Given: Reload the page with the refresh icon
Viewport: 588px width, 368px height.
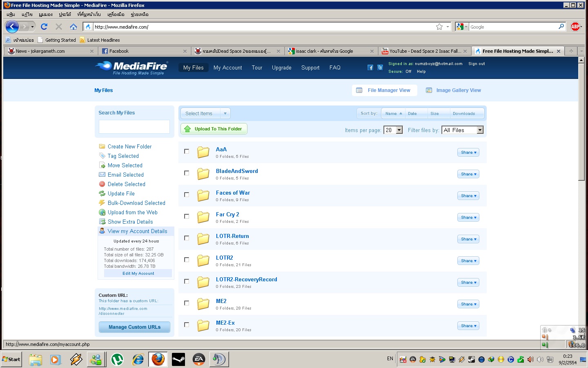Looking at the screenshot, I should (x=44, y=27).
